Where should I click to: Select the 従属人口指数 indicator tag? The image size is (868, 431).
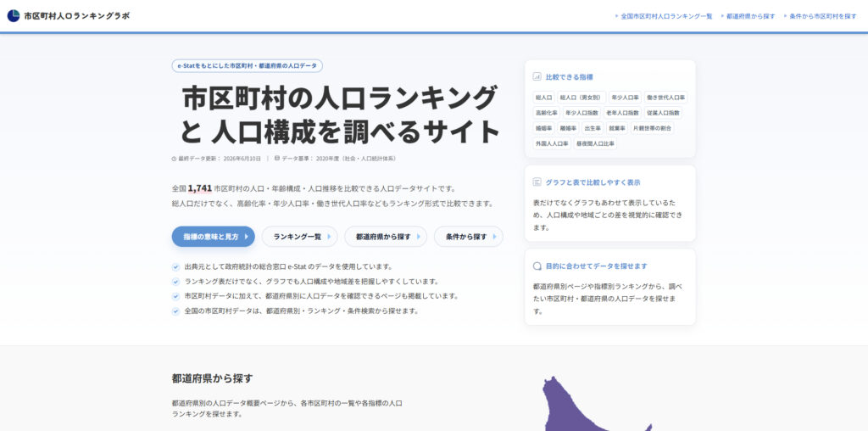click(663, 113)
